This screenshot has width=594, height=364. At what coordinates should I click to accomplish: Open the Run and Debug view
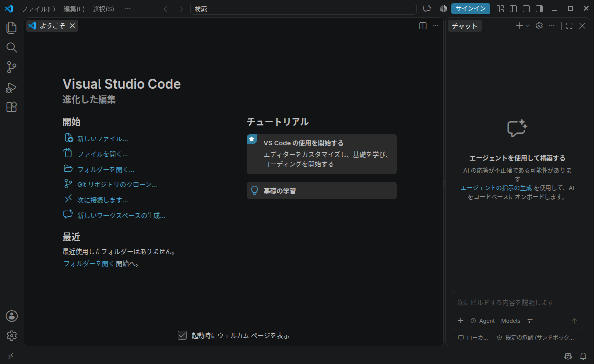12,88
